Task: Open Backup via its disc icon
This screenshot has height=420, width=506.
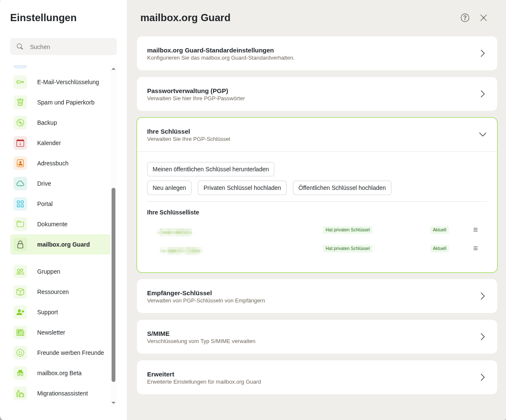Action: point(20,123)
